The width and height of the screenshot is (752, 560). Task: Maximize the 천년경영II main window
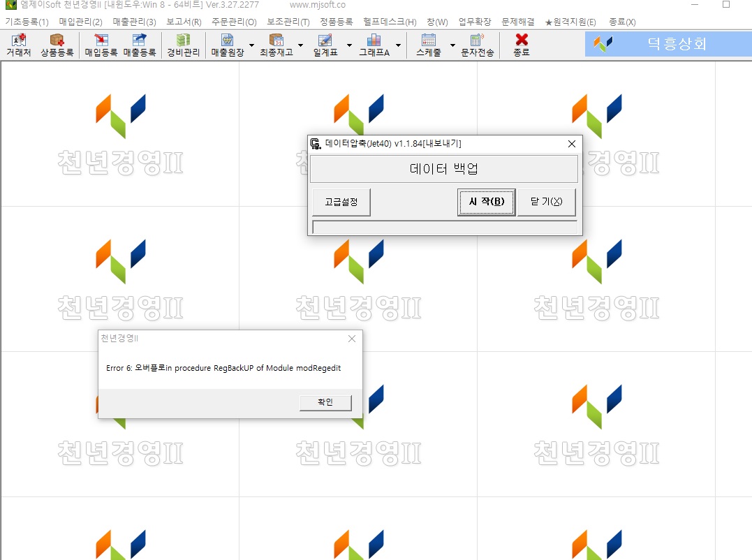coord(726,5)
